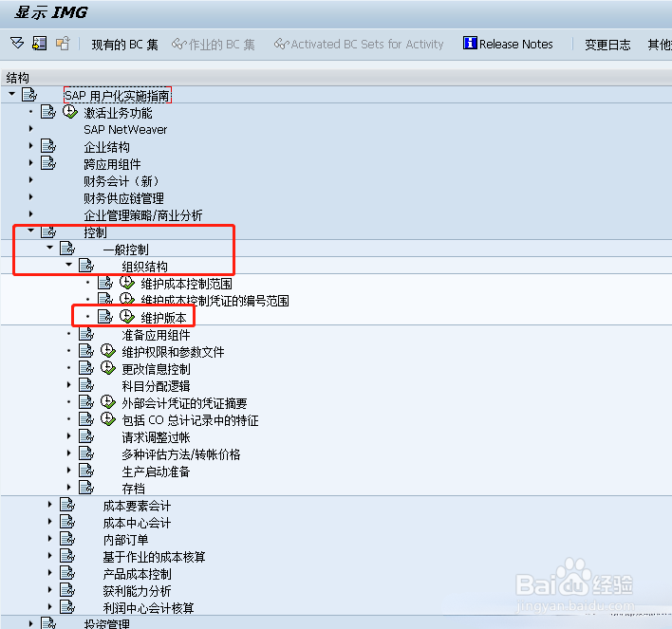Select the 维护成本控制范围 tree item
The width and height of the screenshot is (672, 629).
186,284
